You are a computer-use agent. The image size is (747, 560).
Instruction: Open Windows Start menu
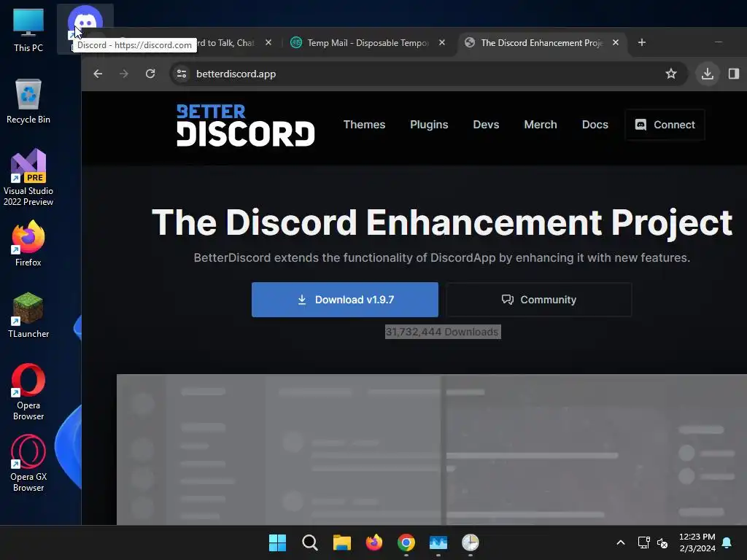point(277,542)
